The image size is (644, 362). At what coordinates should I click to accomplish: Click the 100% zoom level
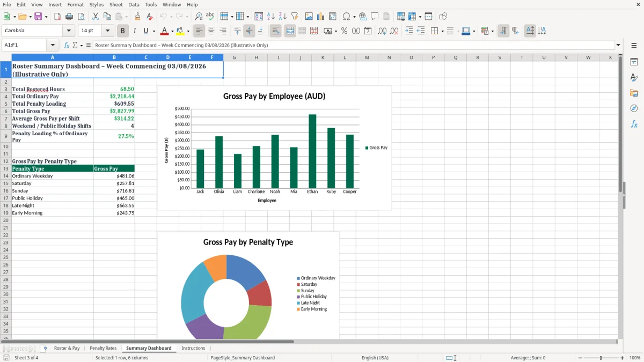point(635,358)
